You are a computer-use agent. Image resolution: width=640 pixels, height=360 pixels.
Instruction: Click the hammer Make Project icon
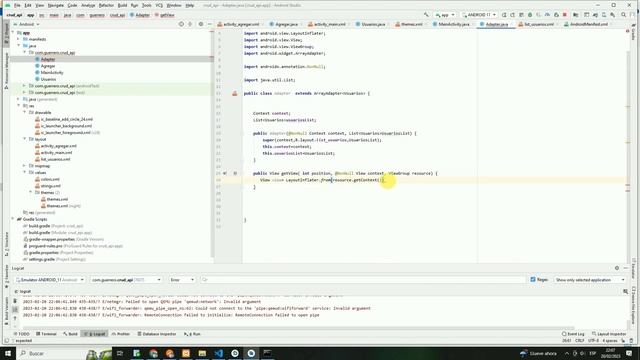tap(426, 15)
